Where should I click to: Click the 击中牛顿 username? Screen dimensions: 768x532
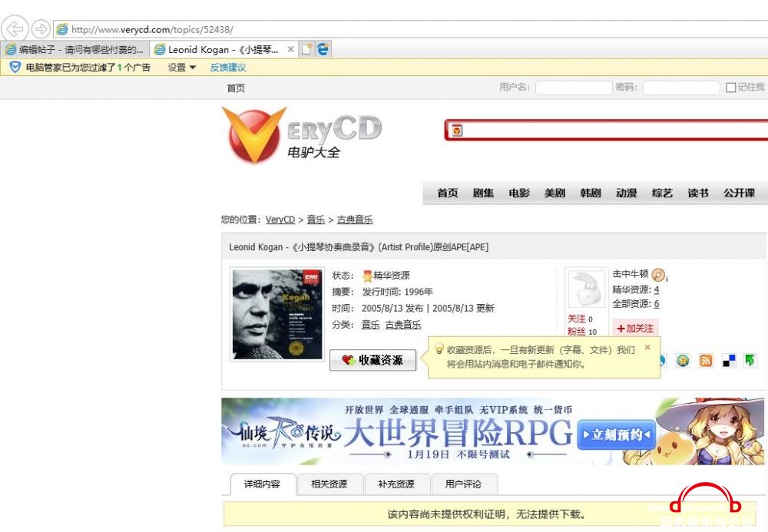(631, 274)
